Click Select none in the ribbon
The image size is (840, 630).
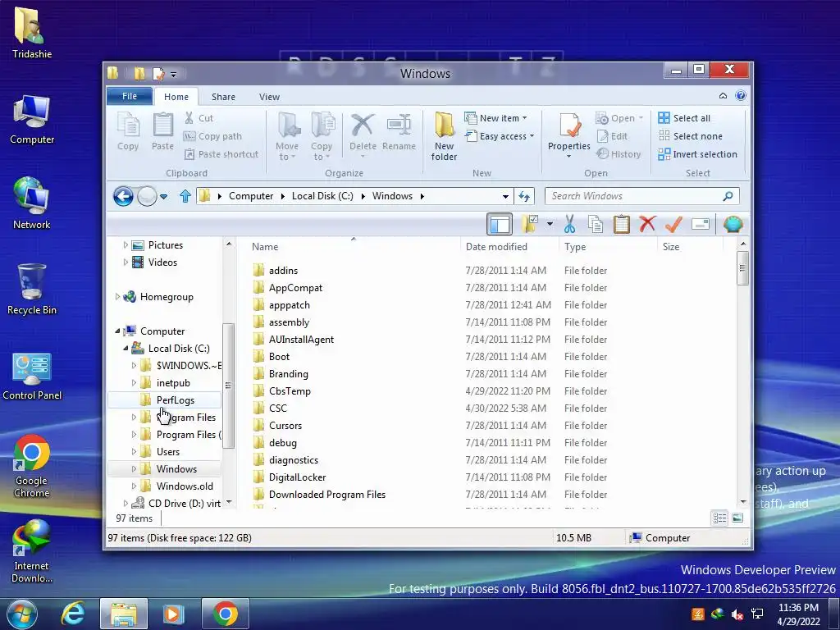(x=690, y=136)
